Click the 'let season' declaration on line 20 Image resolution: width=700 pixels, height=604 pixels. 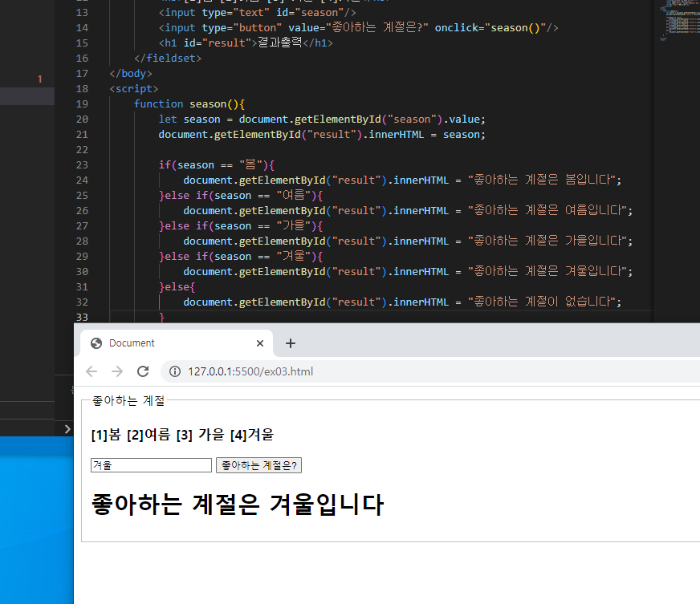189,119
